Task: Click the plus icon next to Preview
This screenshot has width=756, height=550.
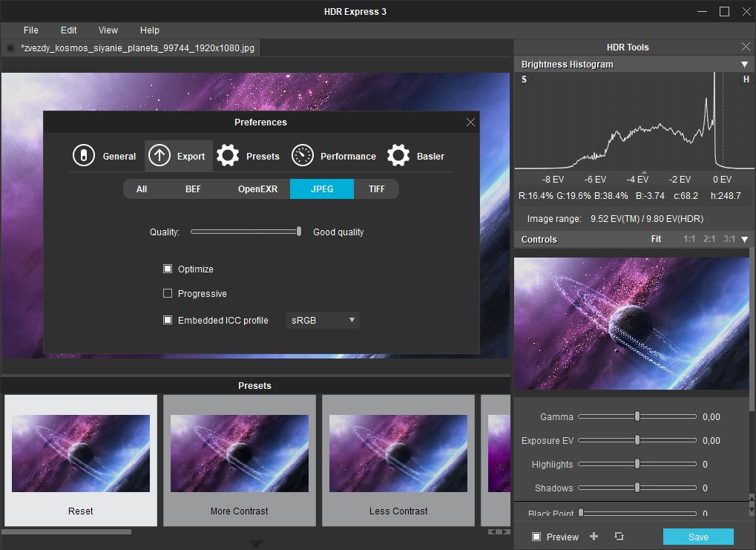Action: coord(594,537)
